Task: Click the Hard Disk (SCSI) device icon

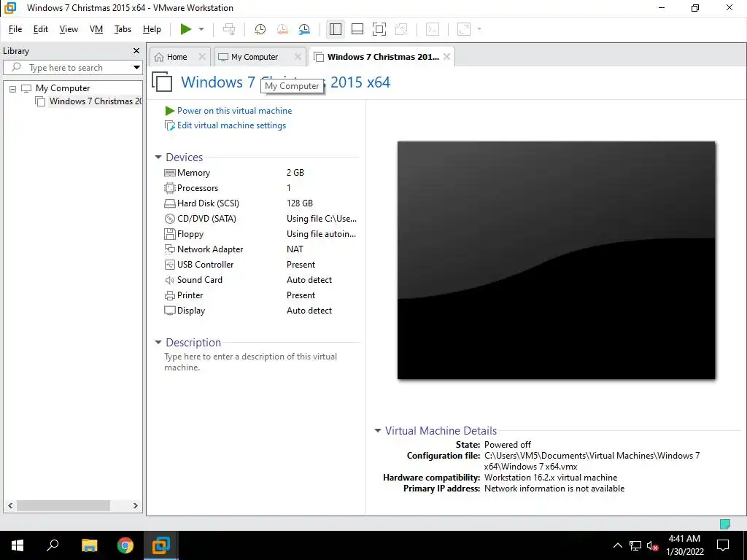Action: (x=169, y=203)
